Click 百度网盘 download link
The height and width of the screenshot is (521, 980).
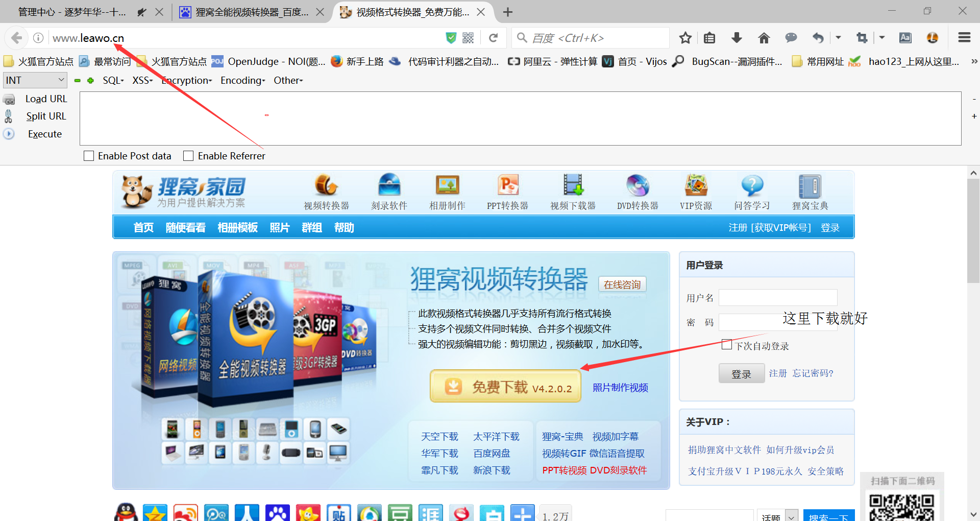(x=492, y=454)
